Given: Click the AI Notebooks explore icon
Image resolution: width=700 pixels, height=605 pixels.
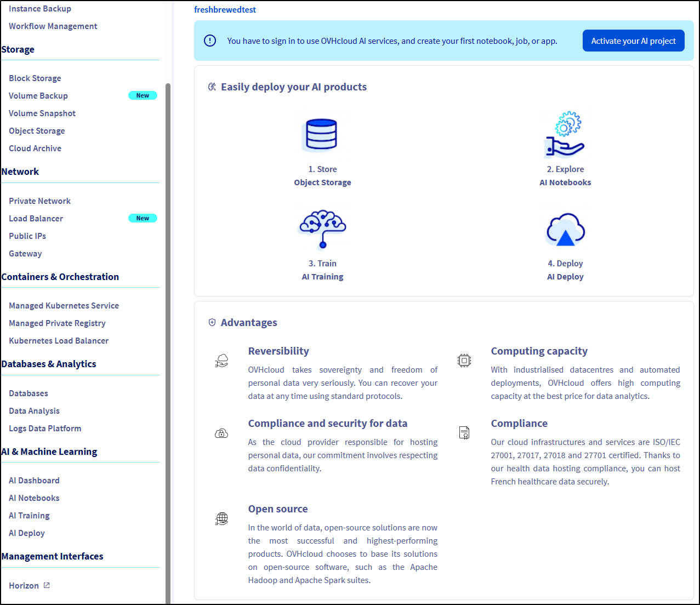Looking at the screenshot, I should coord(566,134).
